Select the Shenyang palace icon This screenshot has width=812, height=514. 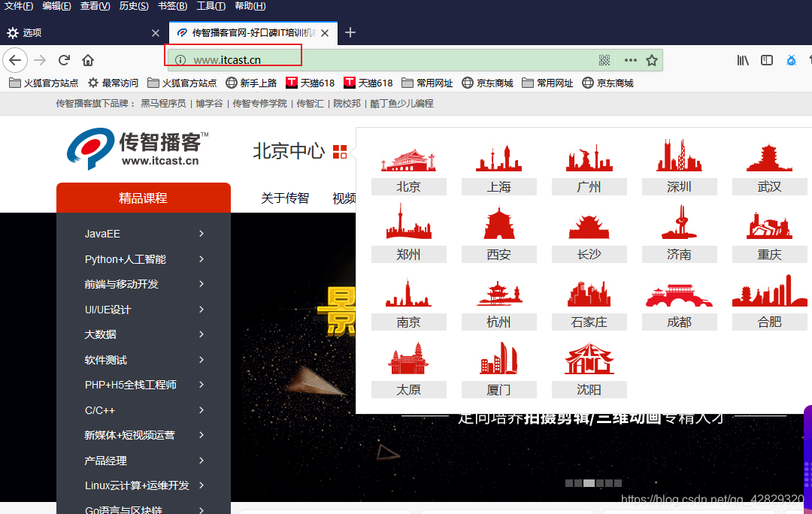pyautogui.click(x=589, y=358)
